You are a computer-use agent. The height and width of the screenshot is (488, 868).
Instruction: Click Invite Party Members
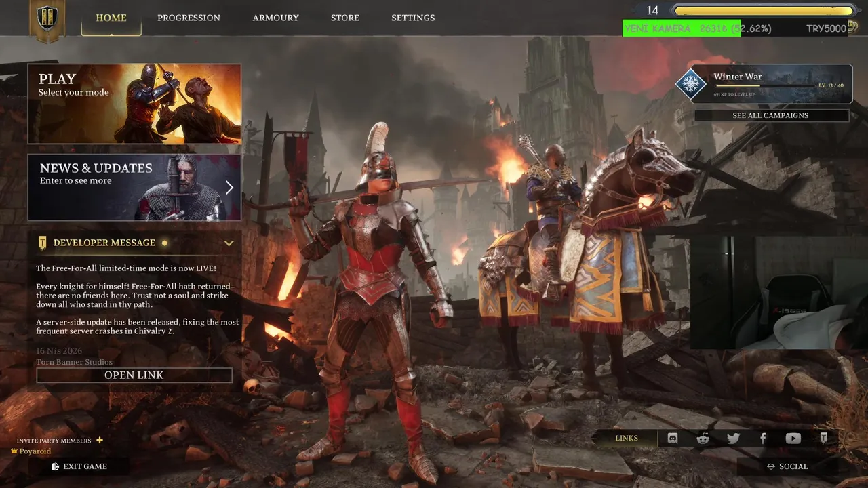coord(54,441)
